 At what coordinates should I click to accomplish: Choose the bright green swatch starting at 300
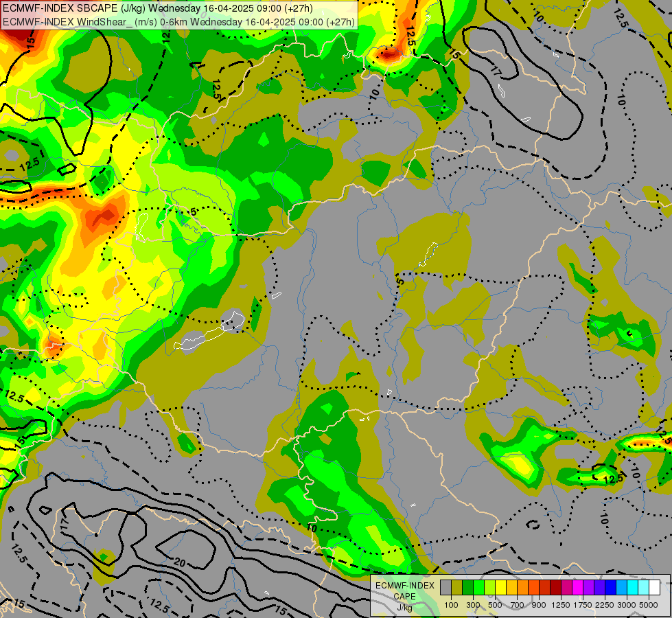[478, 588]
